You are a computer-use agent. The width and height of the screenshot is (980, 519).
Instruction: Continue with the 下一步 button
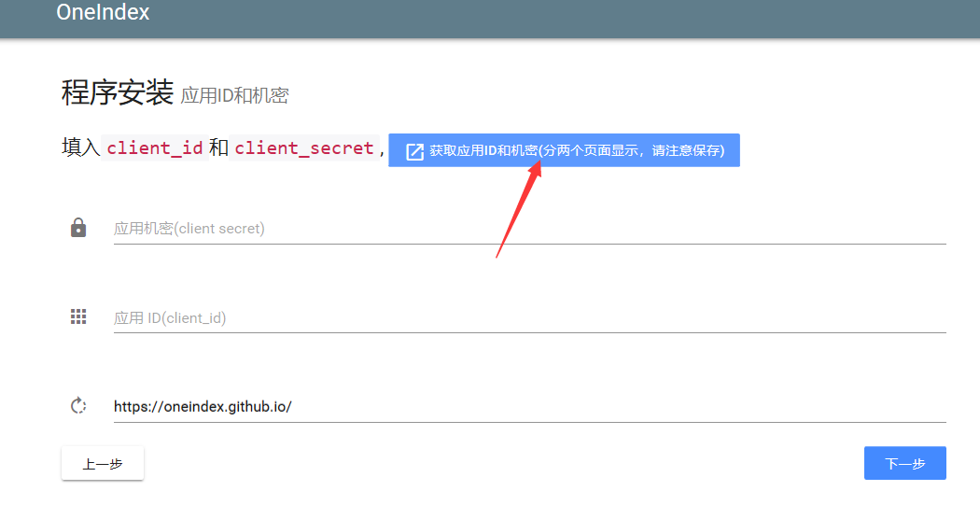point(905,463)
